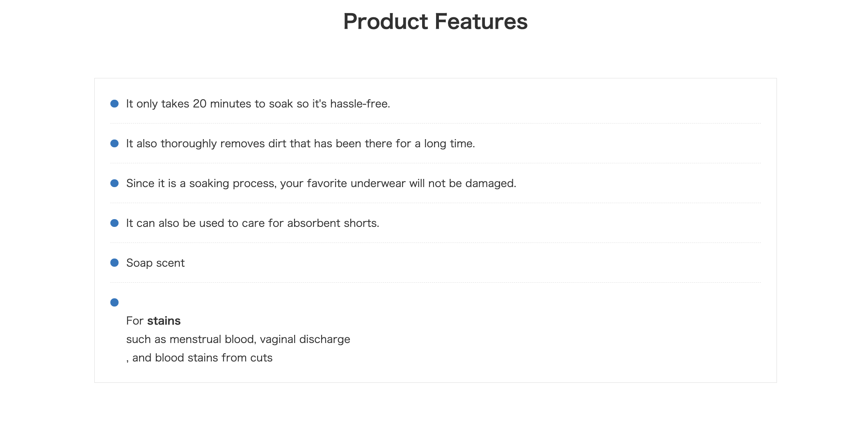Click the bold word stains

164,321
